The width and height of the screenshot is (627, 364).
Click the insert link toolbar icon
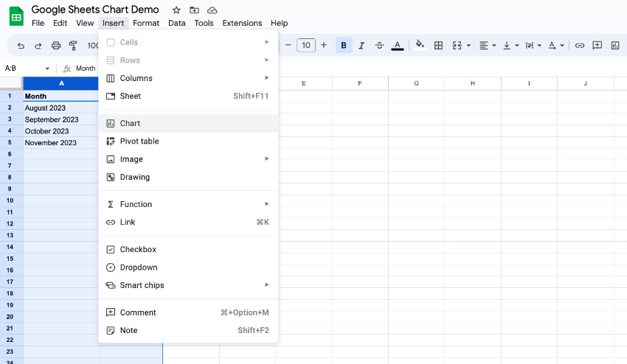click(579, 46)
